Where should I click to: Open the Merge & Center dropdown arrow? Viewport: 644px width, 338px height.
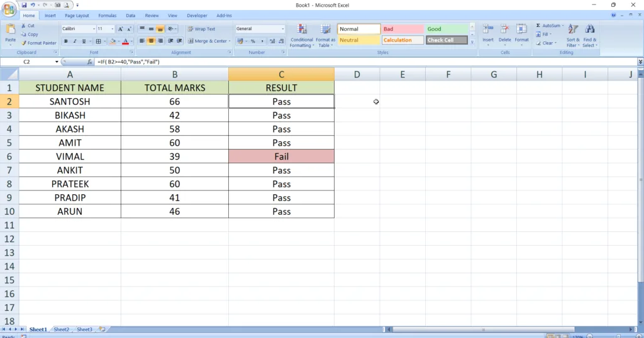coord(230,41)
